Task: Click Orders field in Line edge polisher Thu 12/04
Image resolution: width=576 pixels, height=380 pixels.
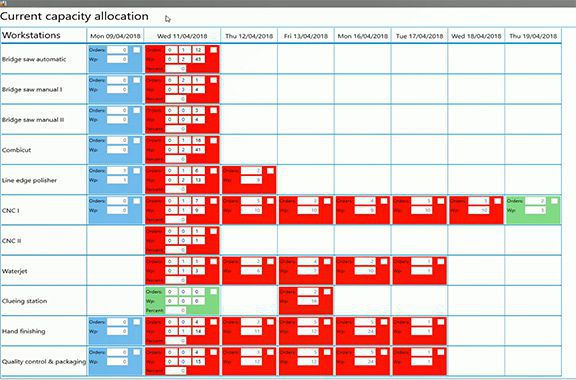Action: click(251, 171)
